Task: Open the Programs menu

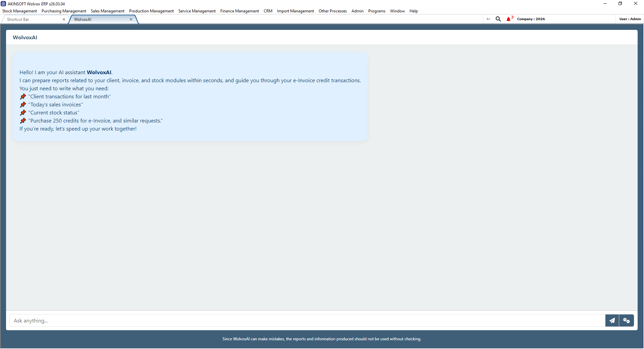Action: (x=377, y=11)
